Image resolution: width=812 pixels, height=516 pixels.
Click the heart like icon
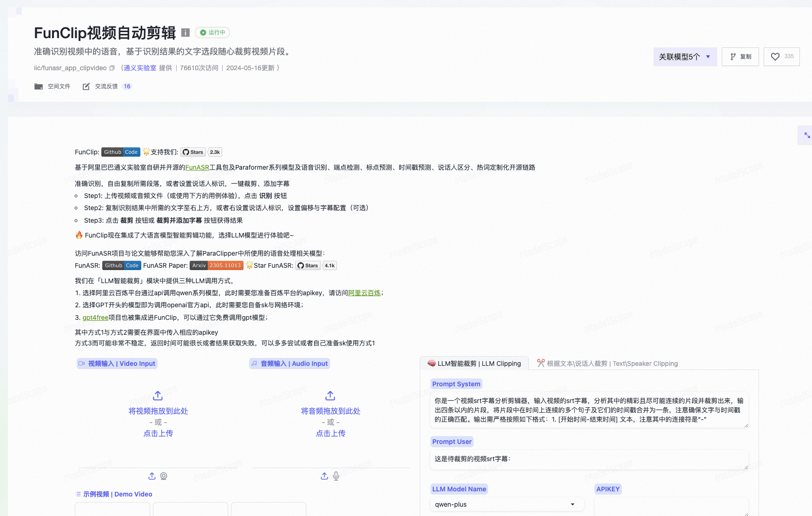(775, 57)
